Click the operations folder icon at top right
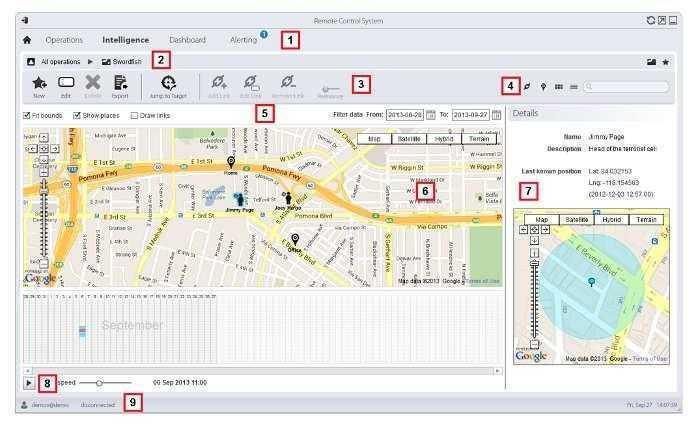This screenshot has height=424, width=700. (x=651, y=62)
